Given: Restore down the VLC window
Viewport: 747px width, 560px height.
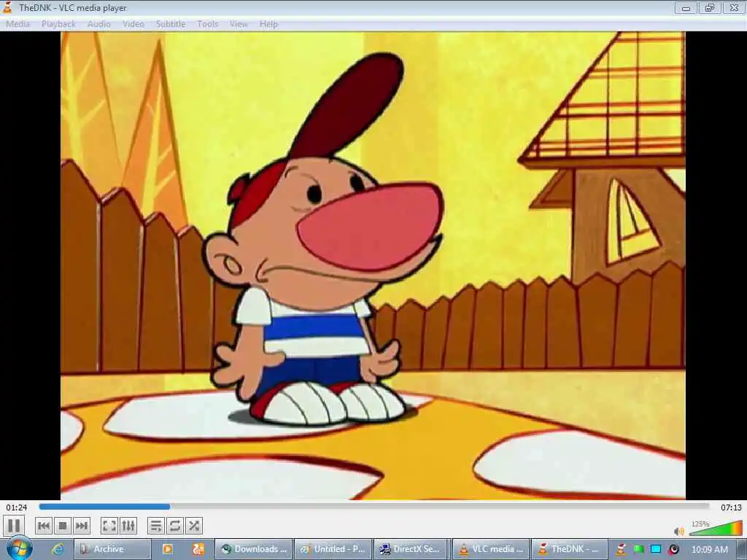Looking at the screenshot, I should 710,7.
